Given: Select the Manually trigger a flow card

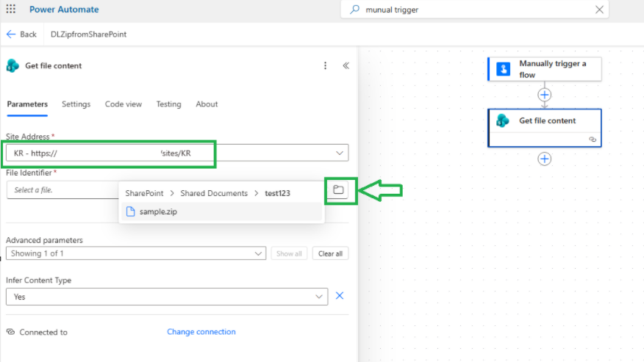Looking at the screenshot, I should click(x=545, y=69).
